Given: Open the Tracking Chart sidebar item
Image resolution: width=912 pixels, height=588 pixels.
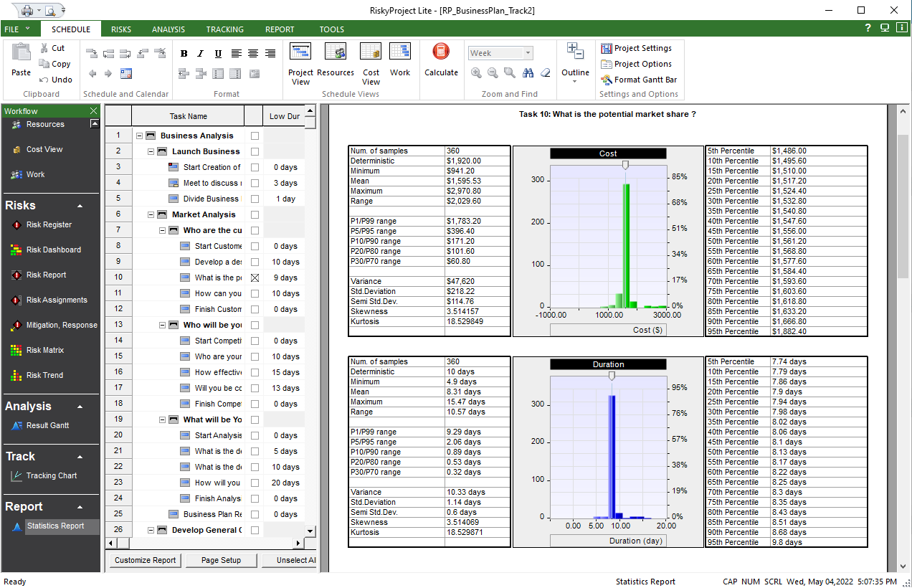Looking at the screenshot, I should click(51, 475).
